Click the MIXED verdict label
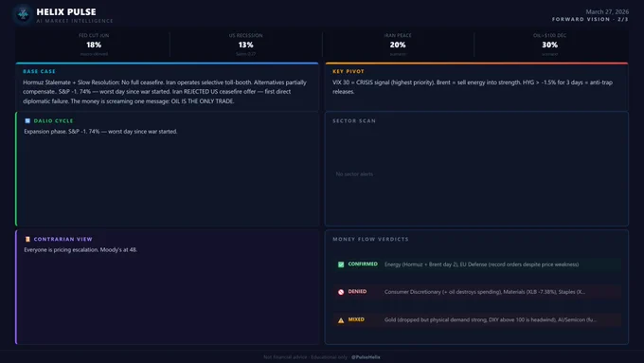644x363 pixels. [x=356, y=319]
